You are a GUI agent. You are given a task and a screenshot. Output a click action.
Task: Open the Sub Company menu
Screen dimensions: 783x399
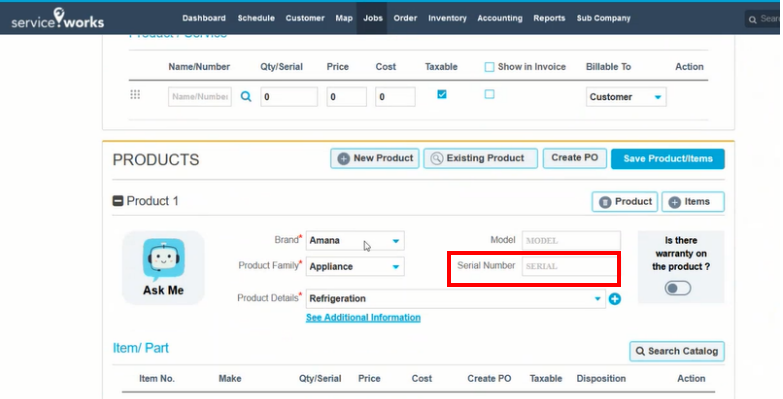point(603,18)
